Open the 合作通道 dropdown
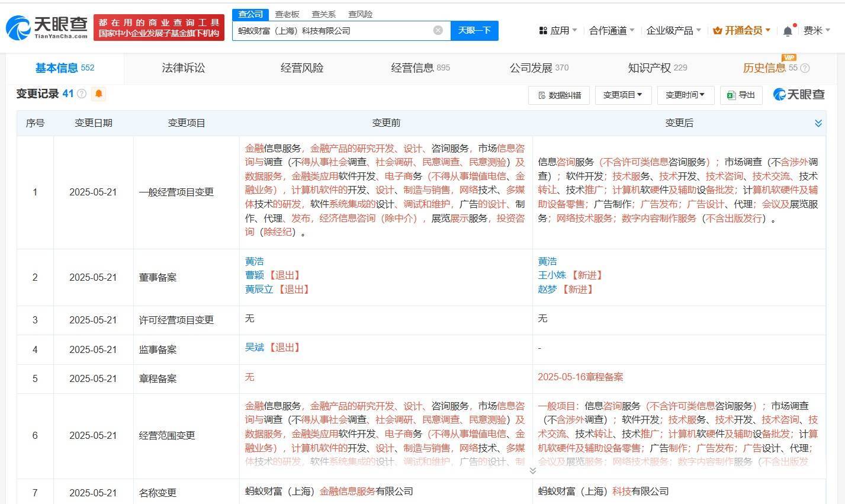The width and height of the screenshot is (845, 504). click(612, 30)
